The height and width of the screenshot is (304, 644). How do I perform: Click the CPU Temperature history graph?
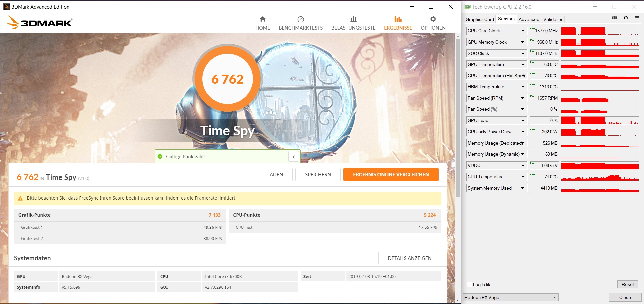tap(600, 177)
